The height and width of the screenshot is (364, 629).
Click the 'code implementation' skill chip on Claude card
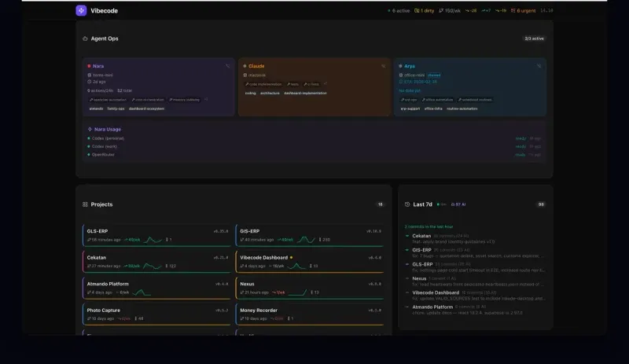pyautogui.click(x=263, y=84)
